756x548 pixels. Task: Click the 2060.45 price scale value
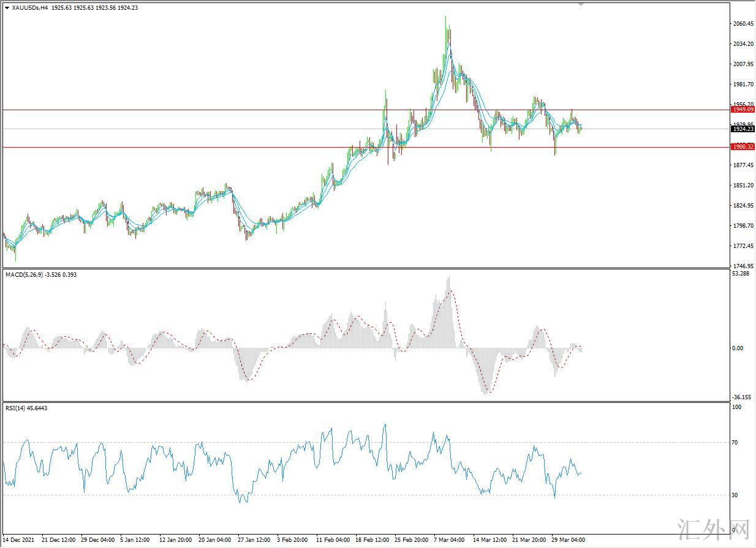(743, 24)
